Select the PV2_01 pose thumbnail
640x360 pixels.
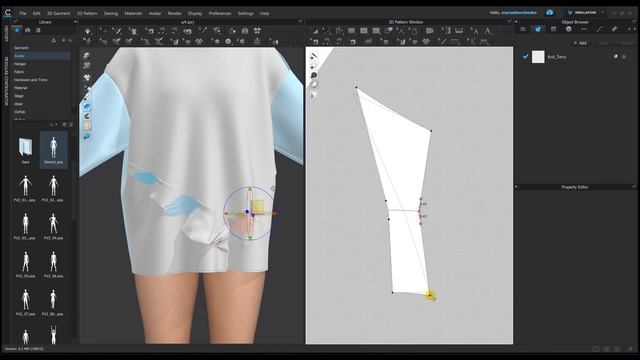(x=25, y=188)
